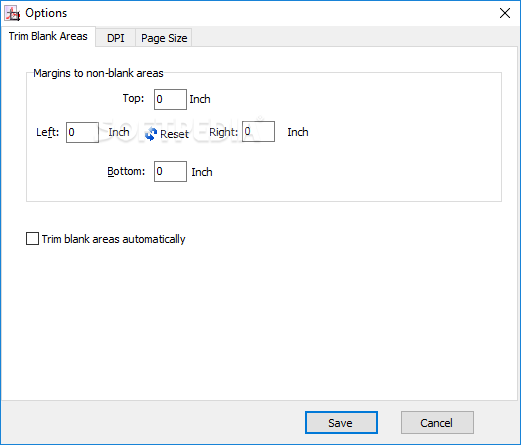Click the Reset refresh arrows icon
This screenshot has height=445, width=521.
151,134
